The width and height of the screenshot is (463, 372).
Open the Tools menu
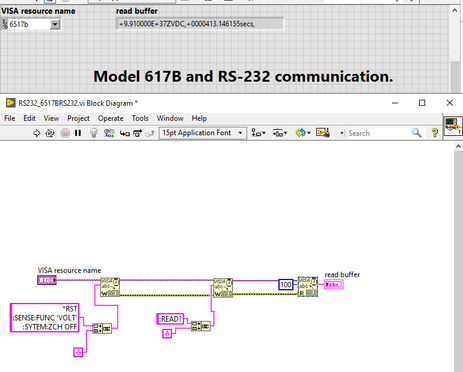[140, 118]
